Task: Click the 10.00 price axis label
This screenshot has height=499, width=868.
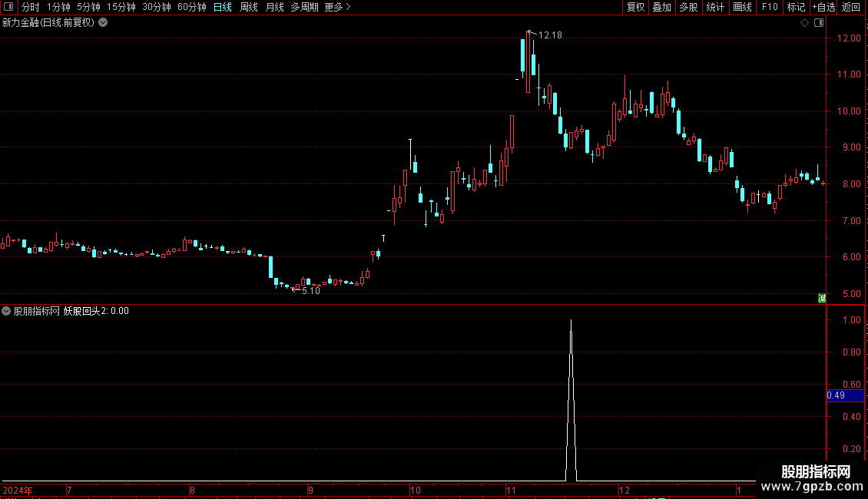Action: coord(849,111)
